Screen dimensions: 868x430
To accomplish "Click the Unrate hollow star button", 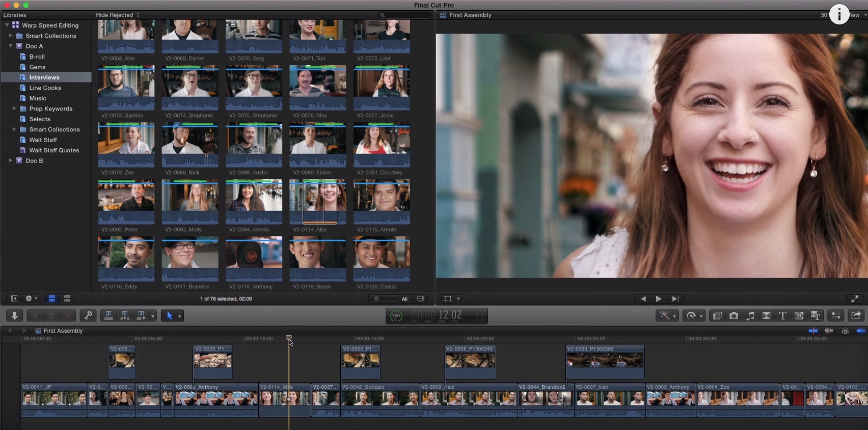I will [x=51, y=316].
